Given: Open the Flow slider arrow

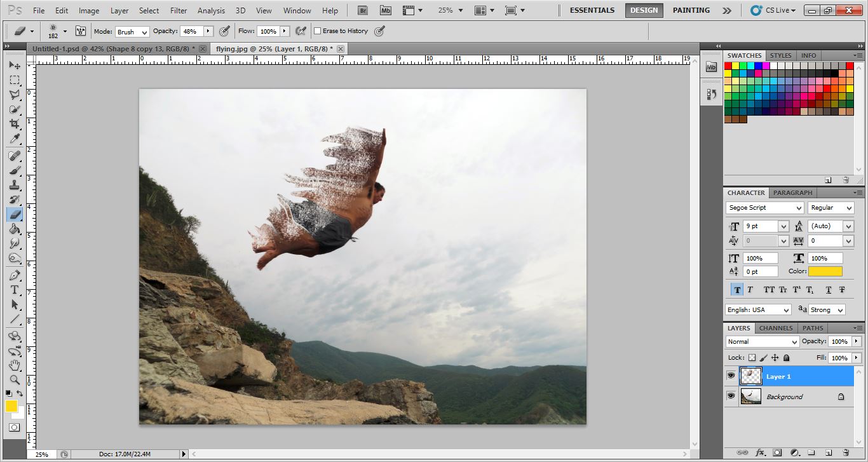Looking at the screenshot, I should coord(284,31).
